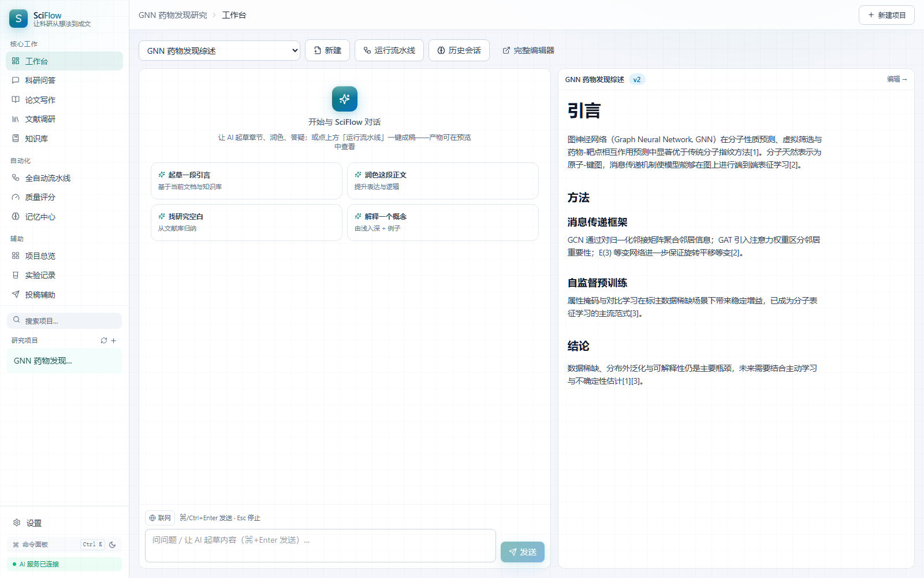924x578 pixels.
Task: Click the 发送 send button
Action: click(523, 552)
